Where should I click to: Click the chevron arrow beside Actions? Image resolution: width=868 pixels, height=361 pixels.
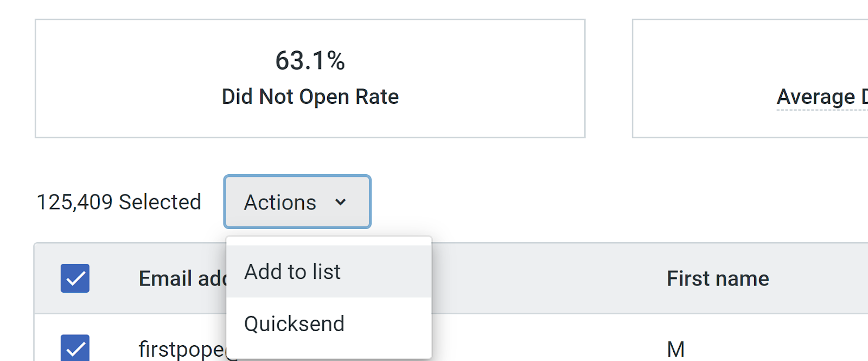(x=341, y=202)
